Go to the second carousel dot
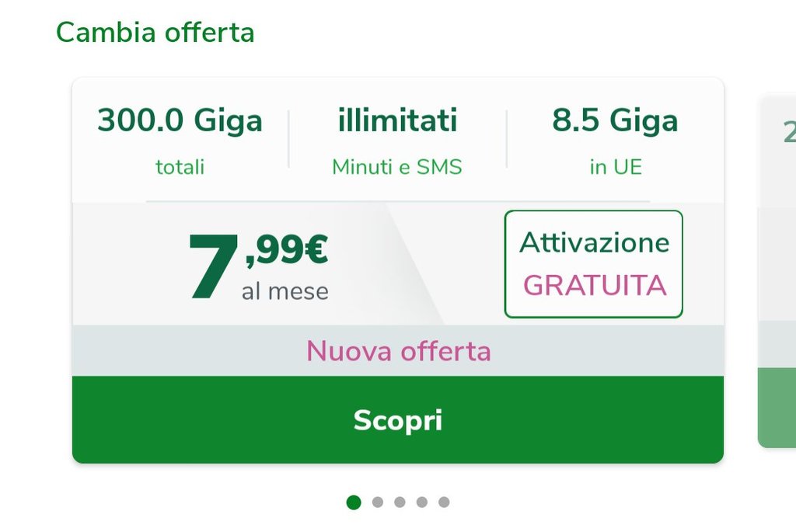 pos(378,502)
